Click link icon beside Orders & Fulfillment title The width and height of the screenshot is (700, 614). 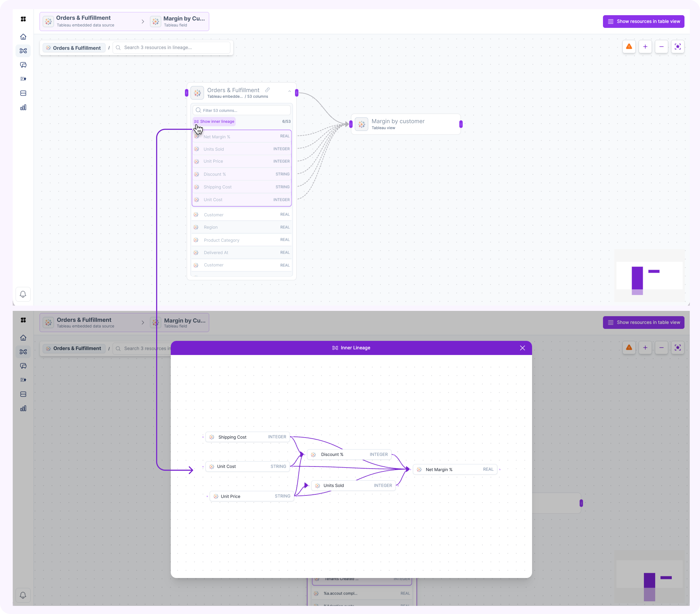[267, 90]
